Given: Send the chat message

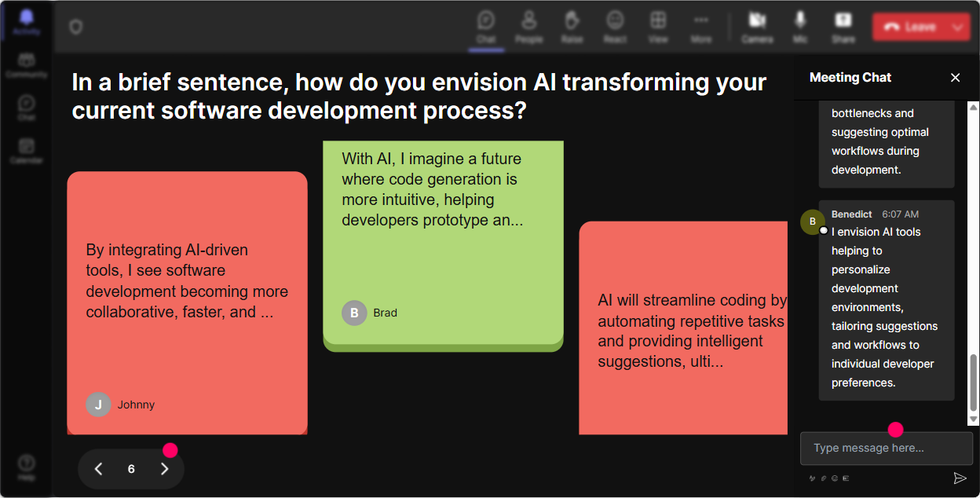Looking at the screenshot, I should coord(960,478).
